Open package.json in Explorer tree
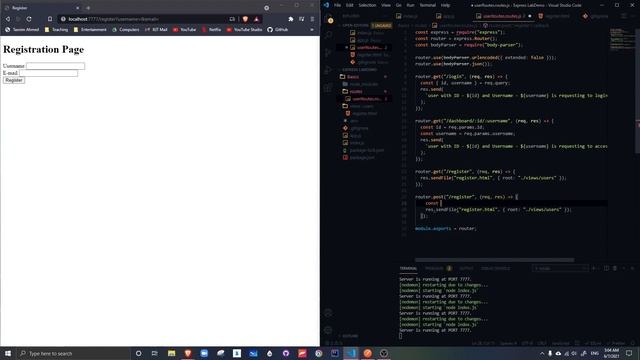Viewport: 640px width, 360px height. click(x=365, y=158)
